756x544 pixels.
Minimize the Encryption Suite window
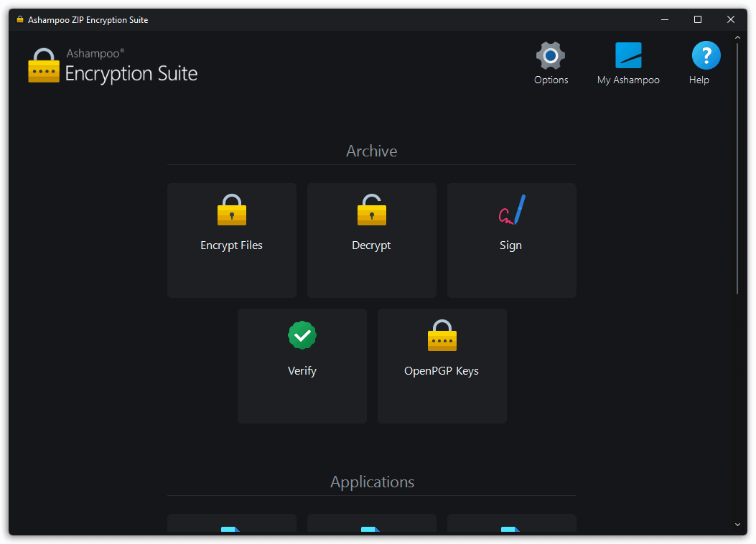[664, 20]
